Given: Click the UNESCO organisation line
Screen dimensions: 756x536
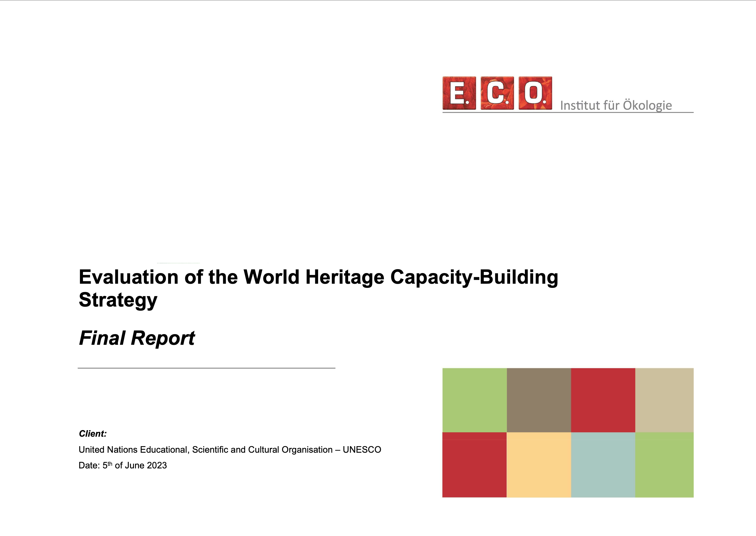Looking at the screenshot, I should pos(230,449).
